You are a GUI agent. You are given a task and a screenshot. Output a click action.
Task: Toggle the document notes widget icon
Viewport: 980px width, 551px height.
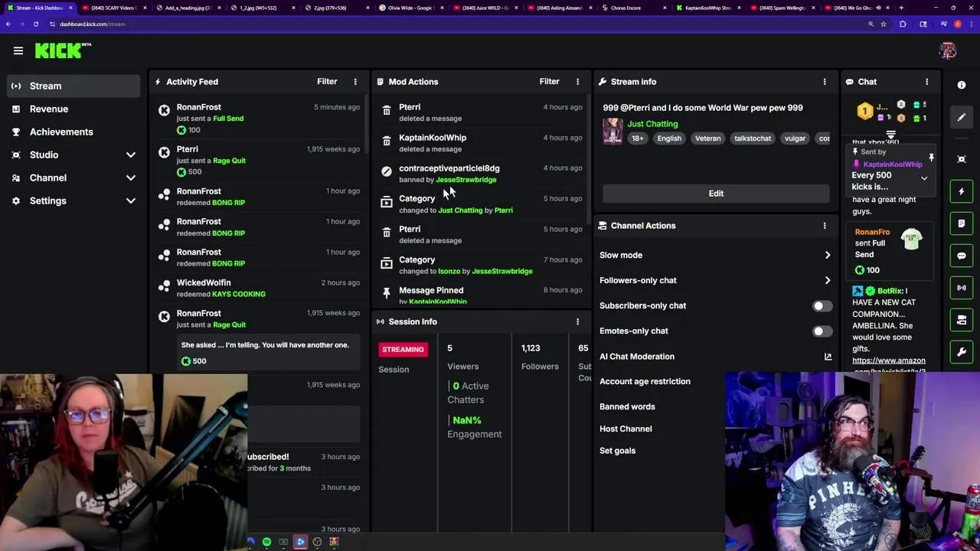(962, 223)
